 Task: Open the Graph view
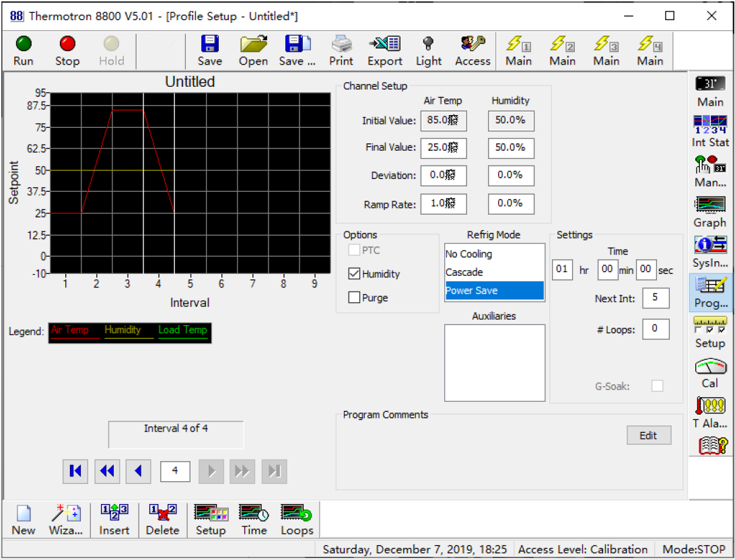tap(710, 212)
